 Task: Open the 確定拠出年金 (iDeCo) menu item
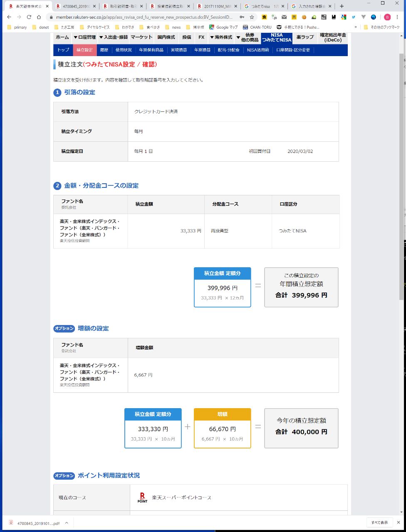click(x=333, y=37)
